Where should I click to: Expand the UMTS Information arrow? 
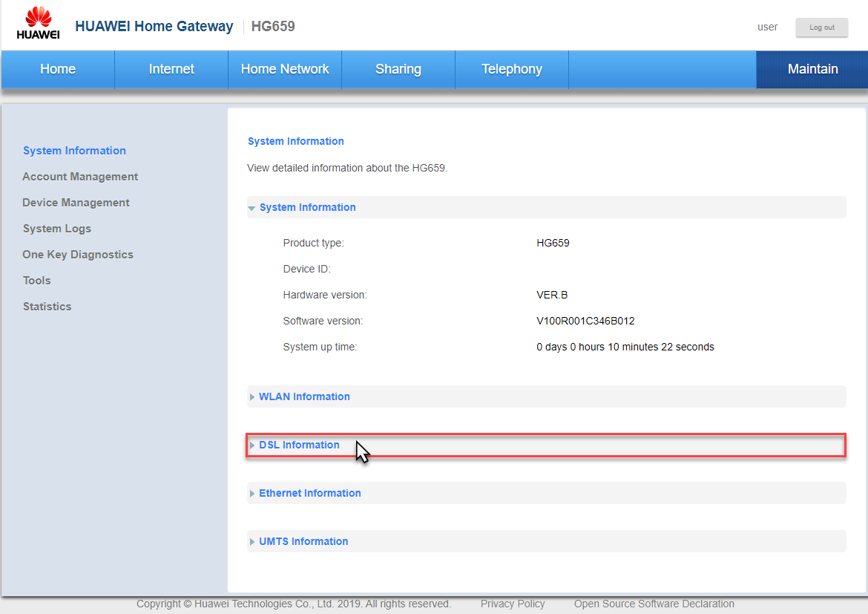tap(252, 541)
